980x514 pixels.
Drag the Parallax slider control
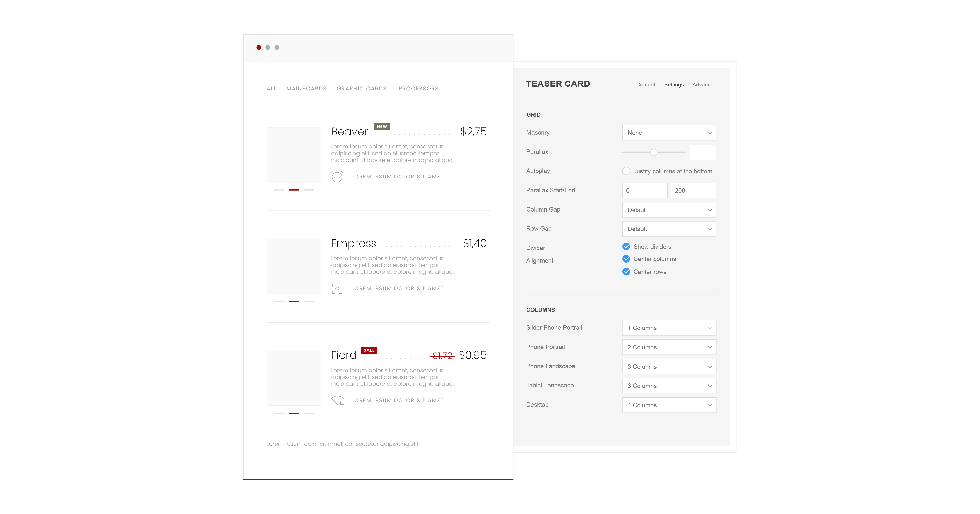coord(653,152)
